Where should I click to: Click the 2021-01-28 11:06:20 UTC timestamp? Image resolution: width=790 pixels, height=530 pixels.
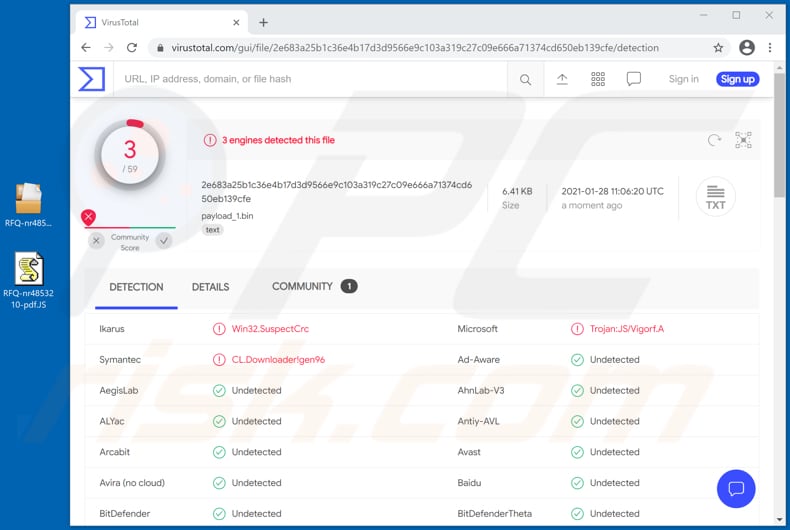613,191
